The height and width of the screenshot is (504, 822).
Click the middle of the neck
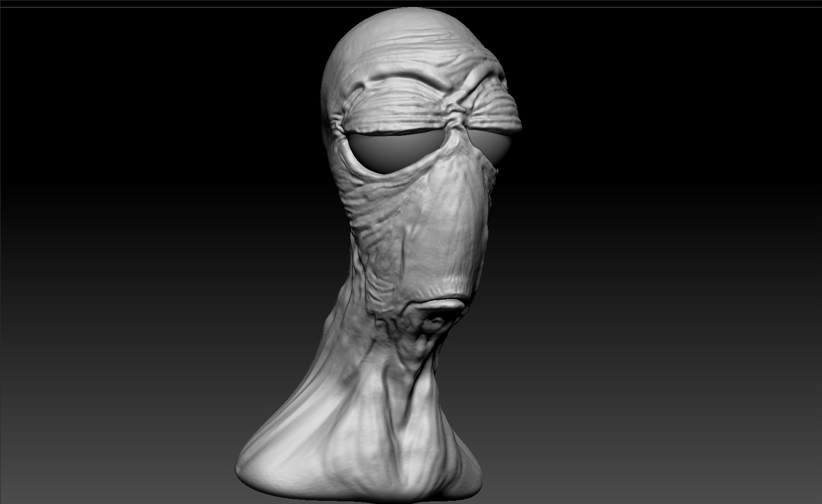386,385
